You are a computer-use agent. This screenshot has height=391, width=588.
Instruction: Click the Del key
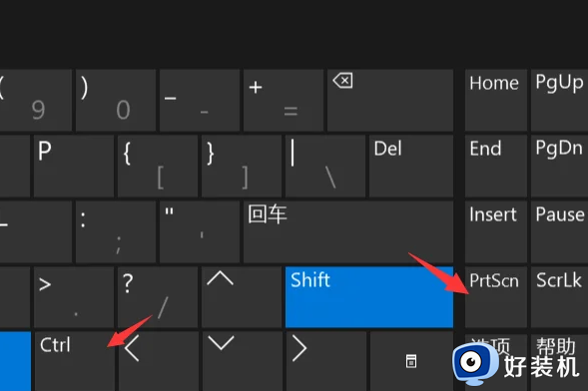click(411, 166)
